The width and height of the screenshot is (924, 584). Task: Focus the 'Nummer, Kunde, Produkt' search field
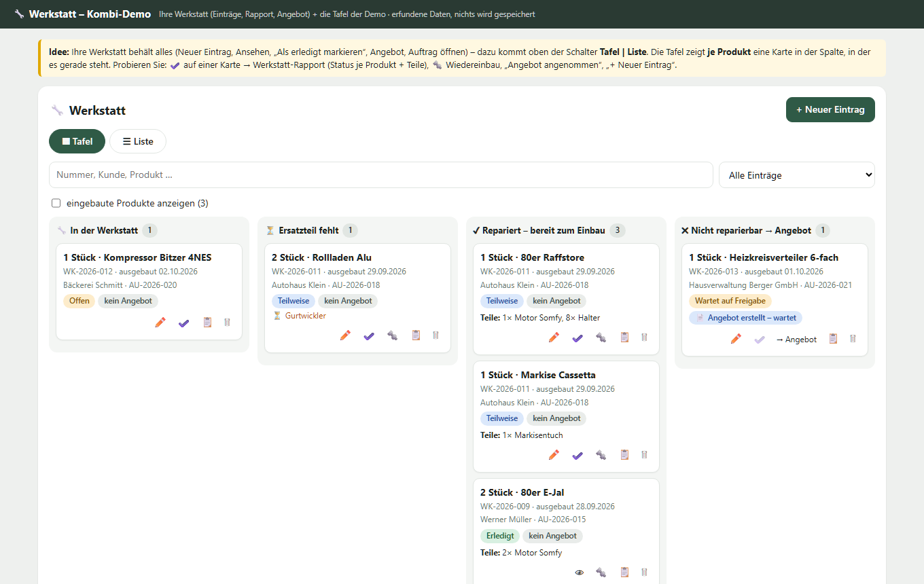(381, 175)
